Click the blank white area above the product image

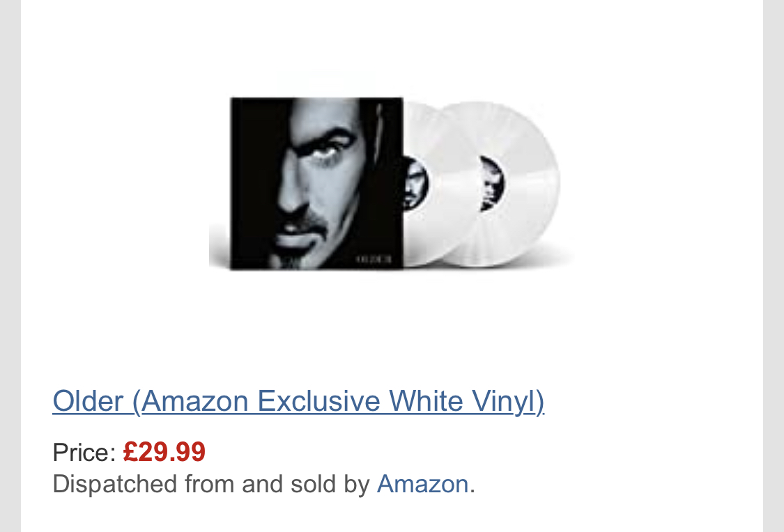390,35
